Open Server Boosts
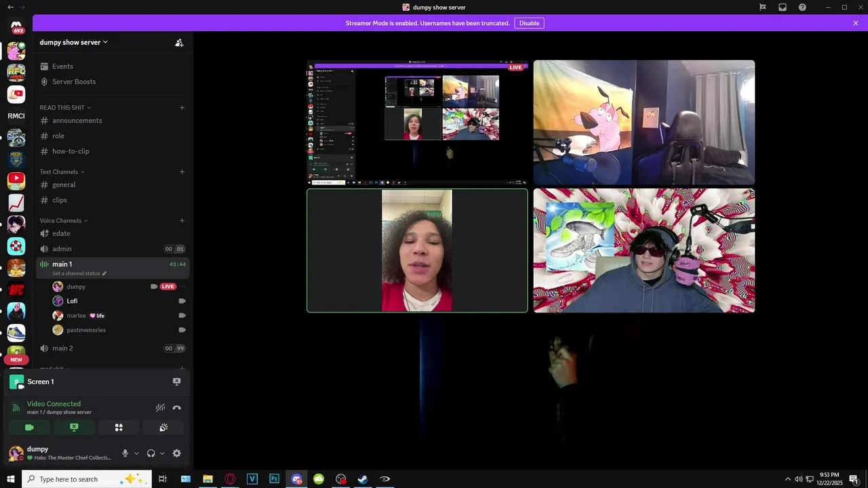The height and width of the screenshot is (488, 868). point(113,81)
